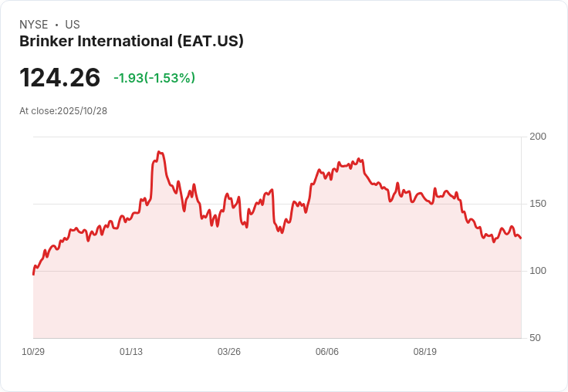This screenshot has height=392, width=568.
Task: Click the 150 y-axis price label
Action: [x=538, y=204]
